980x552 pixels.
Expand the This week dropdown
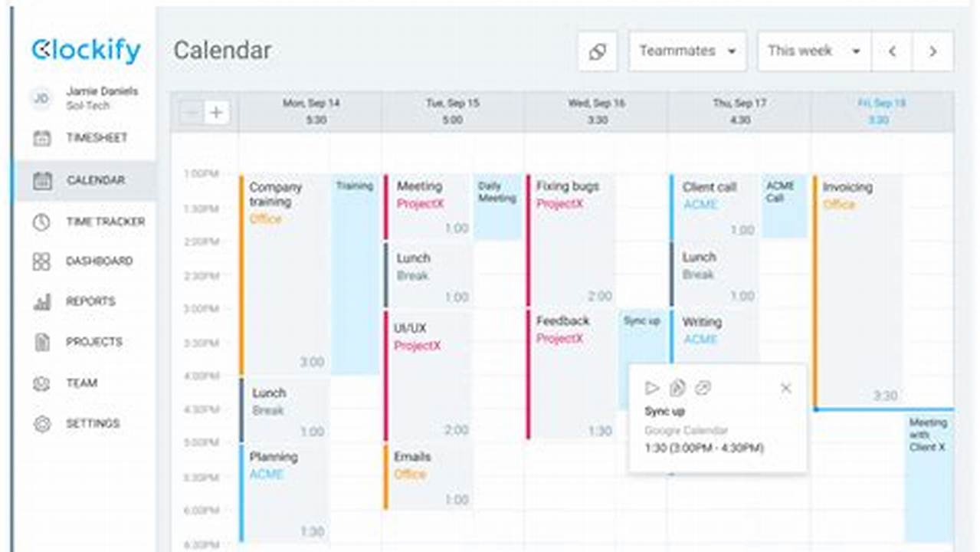pos(812,51)
